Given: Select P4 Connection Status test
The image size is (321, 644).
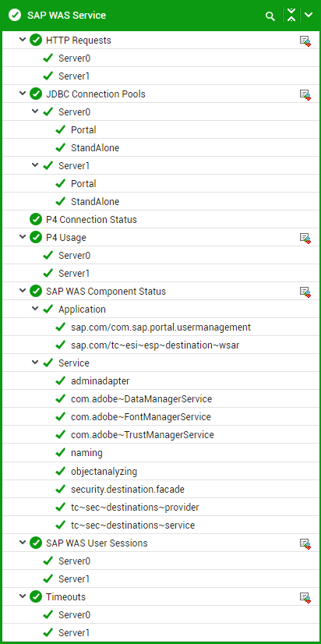Looking at the screenshot, I should (x=91, y=220).
